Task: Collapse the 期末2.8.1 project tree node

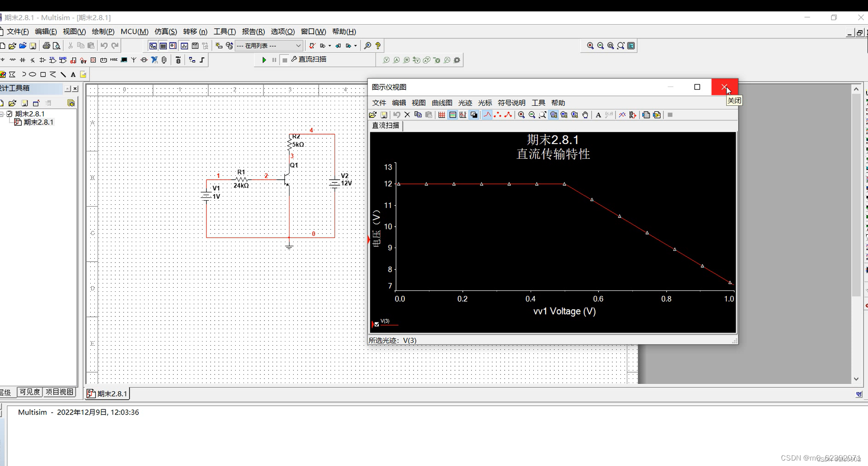Action: click(2, 114)
